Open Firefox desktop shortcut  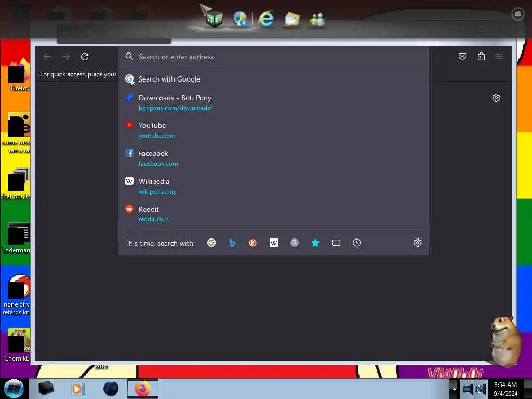point(19,75)
